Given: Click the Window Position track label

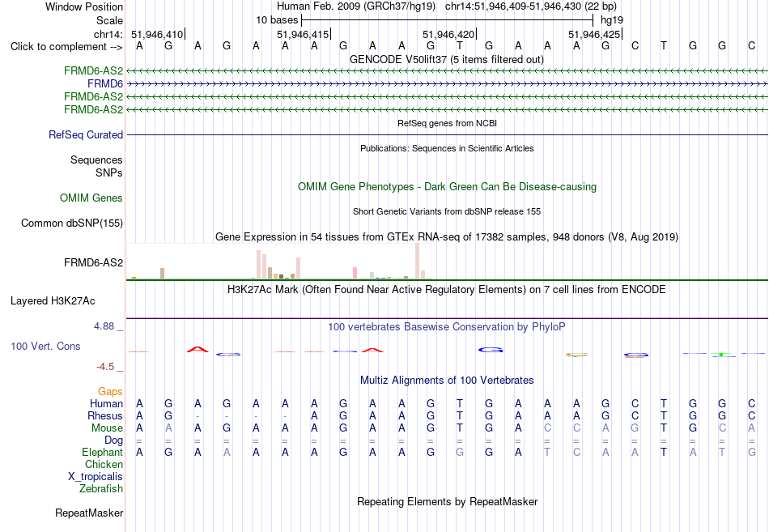Looking at the screenshot, I should click(x=84, y=6).
